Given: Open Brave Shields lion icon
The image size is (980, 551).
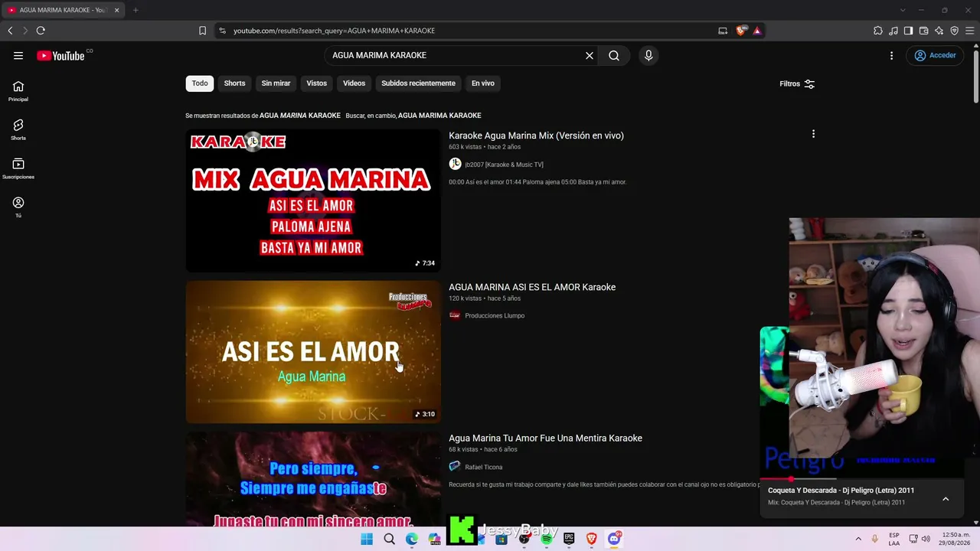Looking at the screenshot, I should 740,31.
